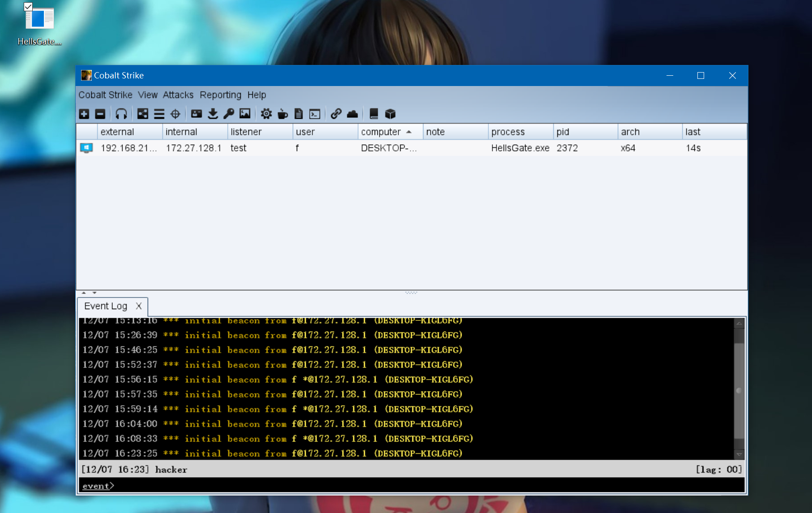The height and width of the screenshot is (513, 812).
Task: Create MS Office macro document icon
Action: click(299, 114)
